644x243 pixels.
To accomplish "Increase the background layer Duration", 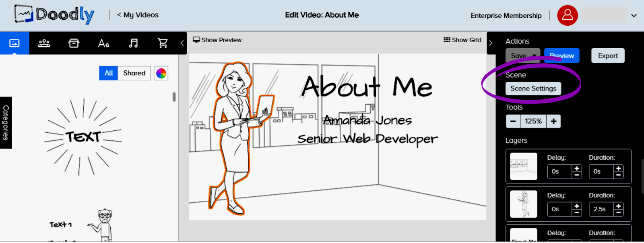I will coord(619,168).
